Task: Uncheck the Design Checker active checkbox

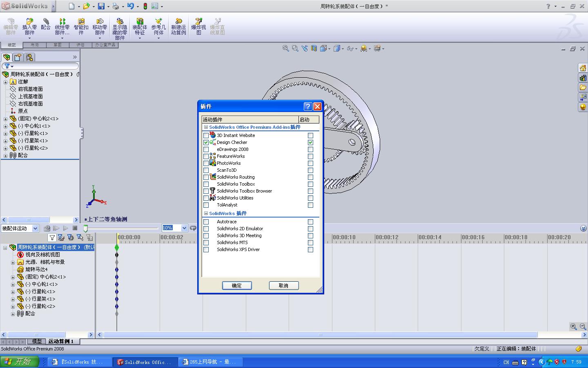Action: tap(206, 142)
